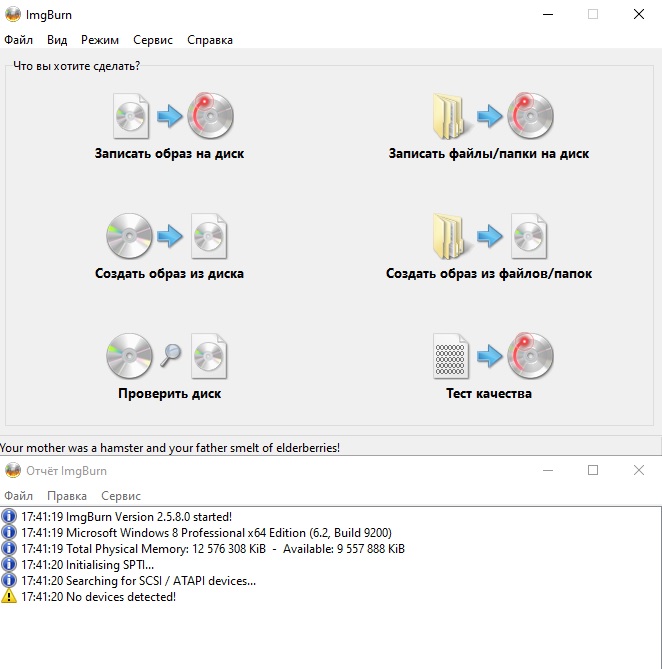Image resolution: width=662 pixels, height=669 pixels.
Task: Click the image-file icon for Создать образ из файлов/папок
Action: (x=529, y=236)
